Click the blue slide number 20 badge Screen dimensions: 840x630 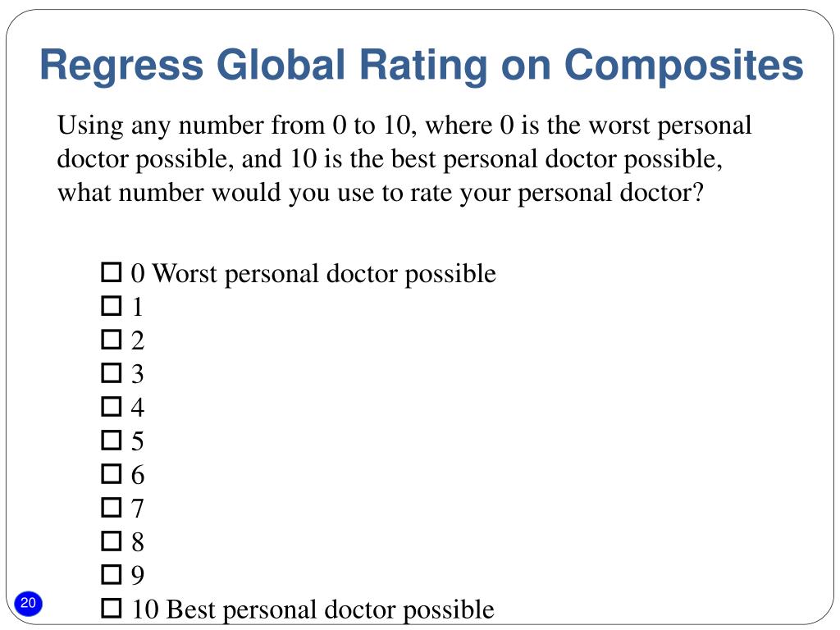tap(28, 603)
